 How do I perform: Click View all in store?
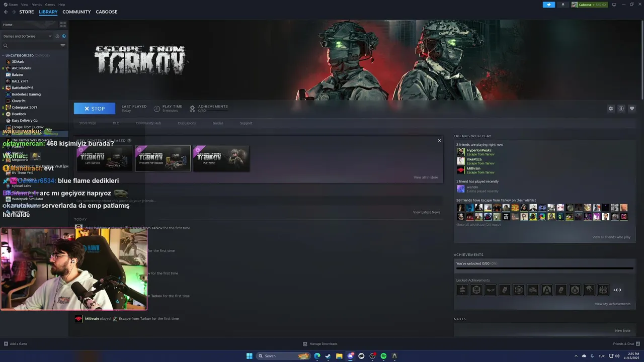coord(426,177)
